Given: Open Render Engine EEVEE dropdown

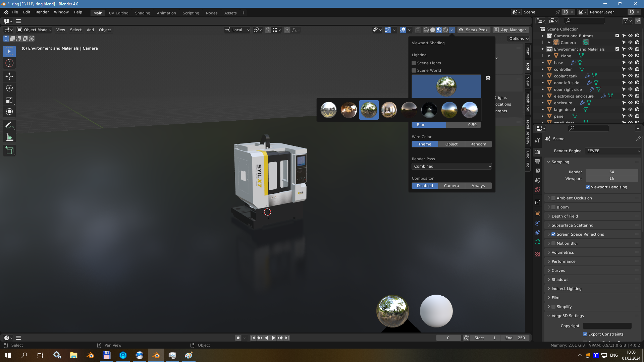Looking at the screenshot, I should (613, 151).
